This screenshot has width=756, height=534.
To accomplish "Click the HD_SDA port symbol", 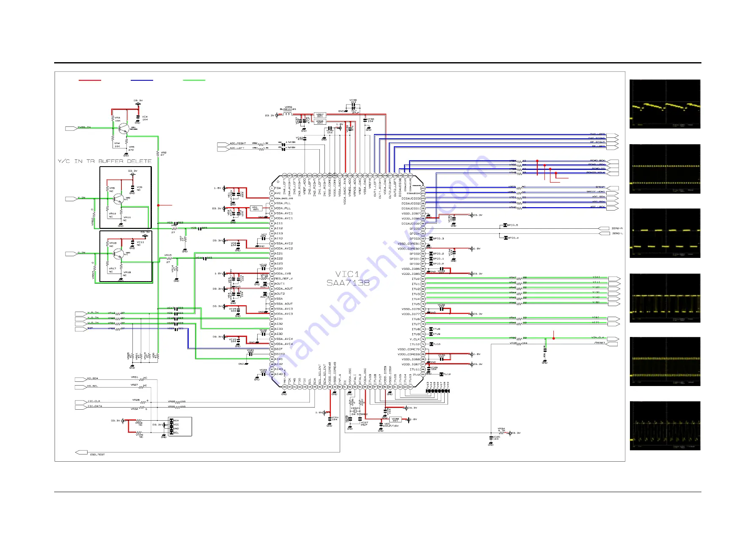I will pos(80,379).
